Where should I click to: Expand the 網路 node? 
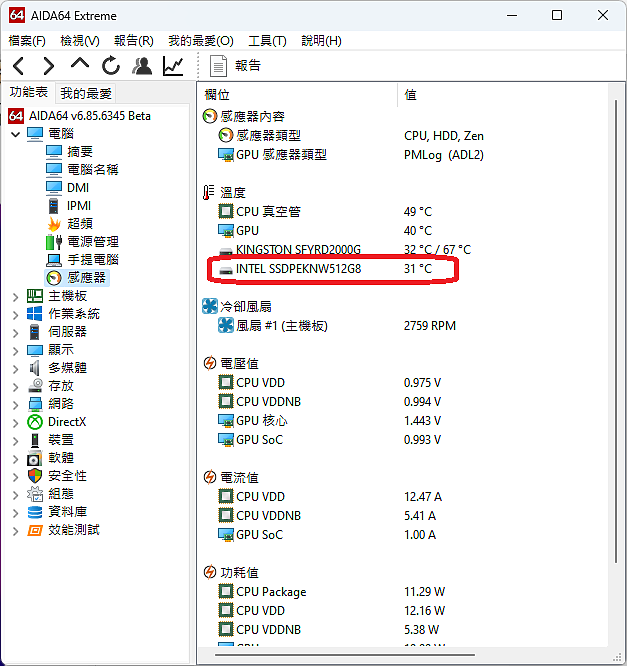point(16,405)
